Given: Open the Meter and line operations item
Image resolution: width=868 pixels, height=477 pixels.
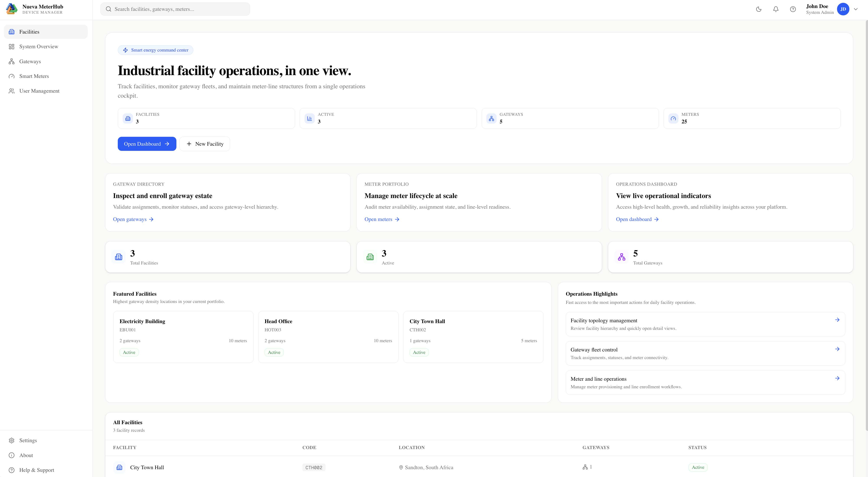Looking at the screenshot, I should 705,383.
